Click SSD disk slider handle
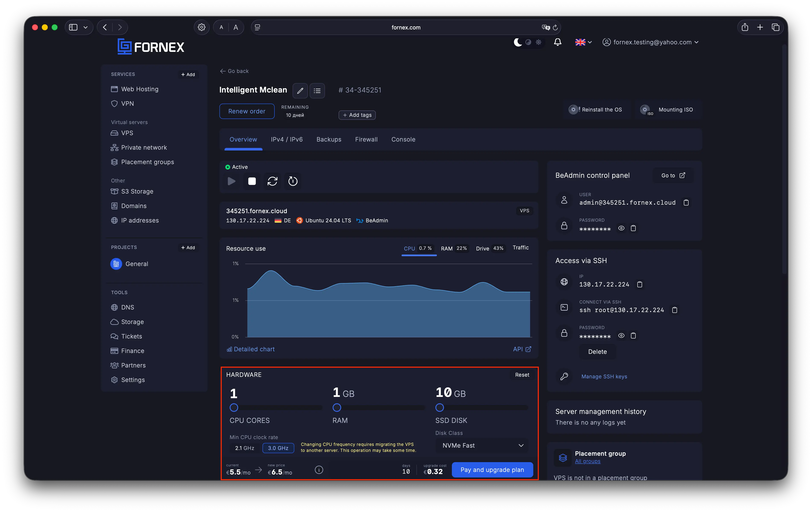Image resolution: width=812 pixels, height=512 pixels. [439, 408]
